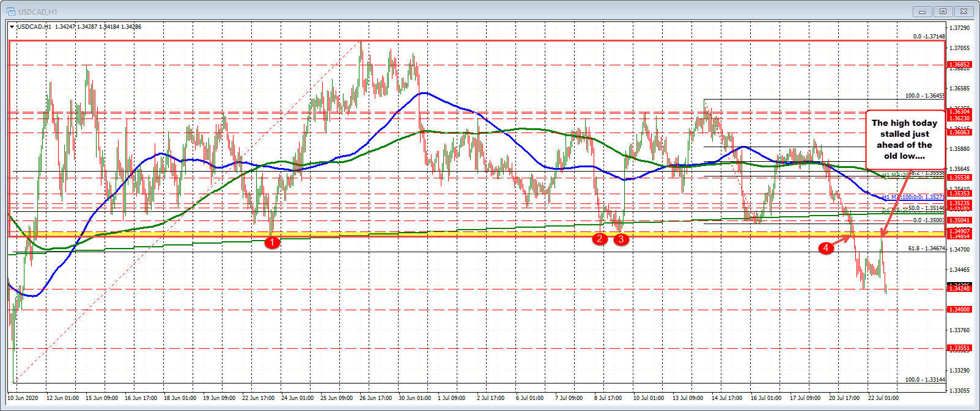Click the 19 Jun 09:00 time axis label
Image resolution: width=980 pixels, height=411 pixels.
pyautogui.click(x=219, y=398)
